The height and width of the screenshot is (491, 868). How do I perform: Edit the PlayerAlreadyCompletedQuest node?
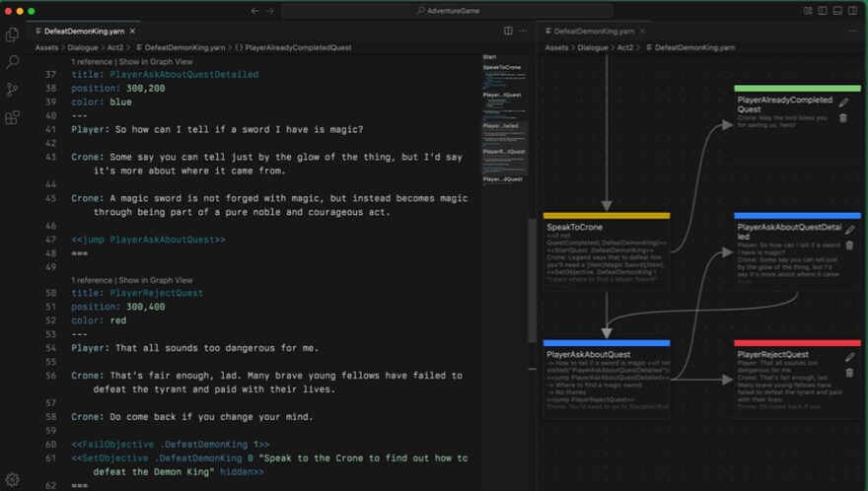click(843, 103)
